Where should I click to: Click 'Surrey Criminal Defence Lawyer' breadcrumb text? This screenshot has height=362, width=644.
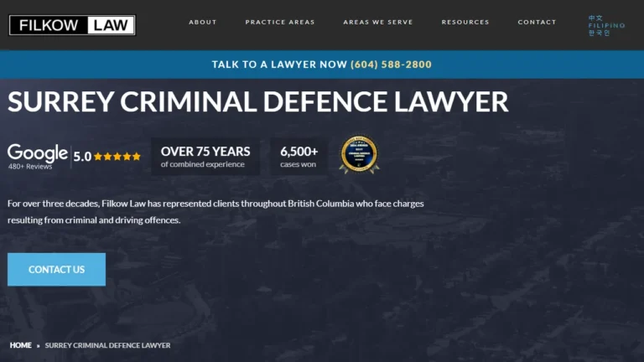[107, 345]
